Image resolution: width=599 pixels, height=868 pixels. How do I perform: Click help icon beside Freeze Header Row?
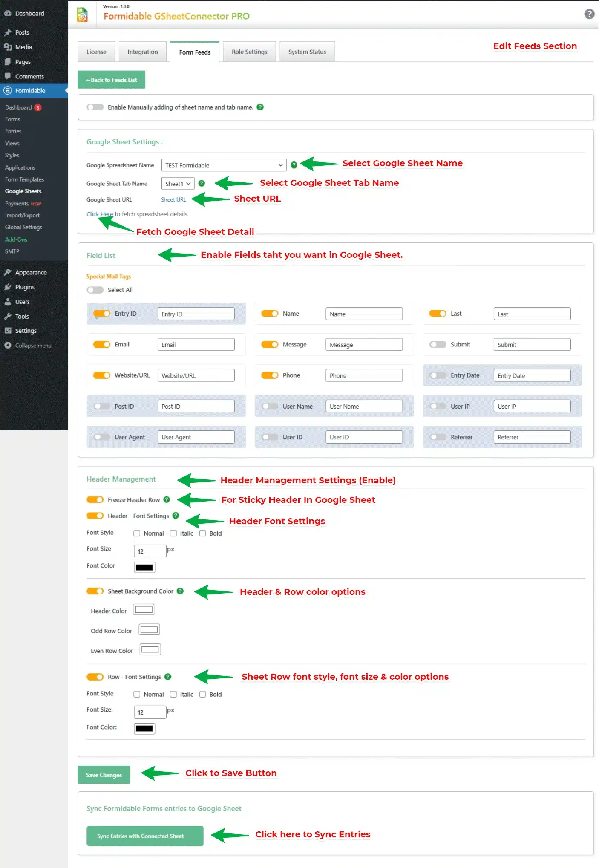coord(167,499)
